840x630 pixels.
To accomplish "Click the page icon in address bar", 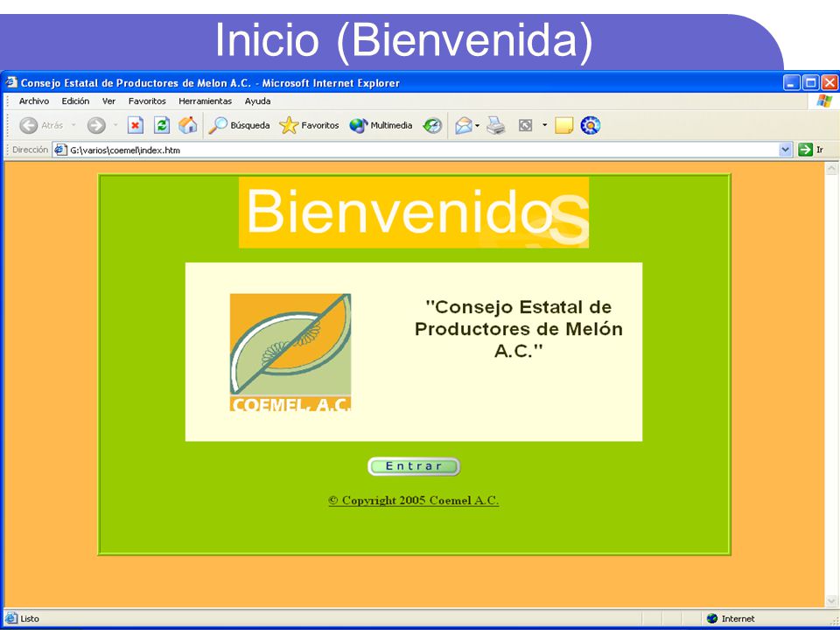I will point(60,150).
